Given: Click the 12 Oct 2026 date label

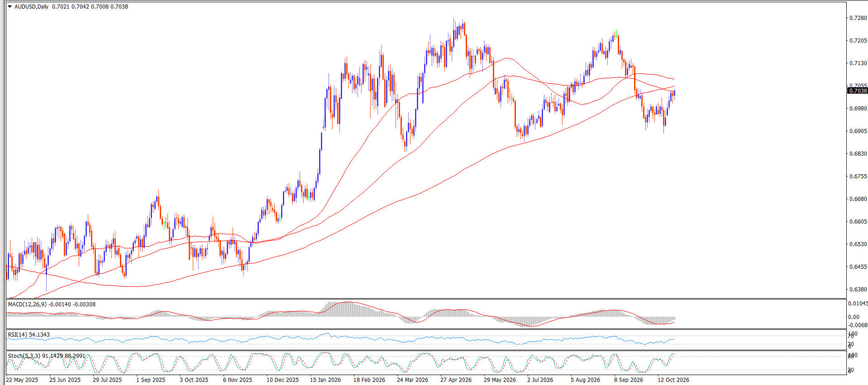Looking at the screenshot, I should [673, 380].
